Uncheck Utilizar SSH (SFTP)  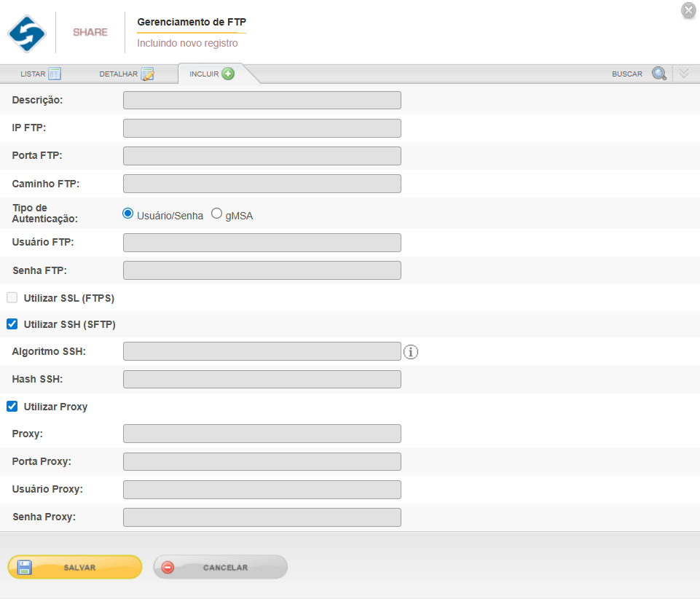(x=12, y=324)
